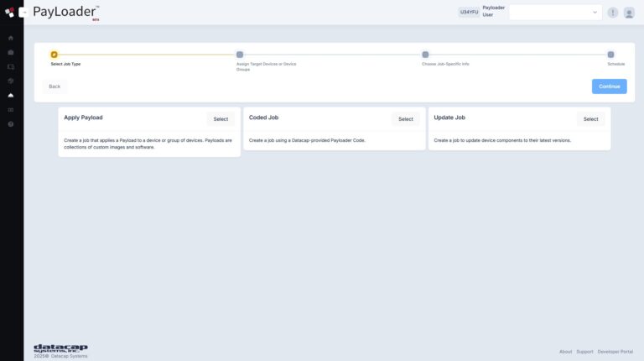Click the datacap systems footer logo
Image resolution: width=644 pixels, height=361 pixels.
click(x=60, y=348)
